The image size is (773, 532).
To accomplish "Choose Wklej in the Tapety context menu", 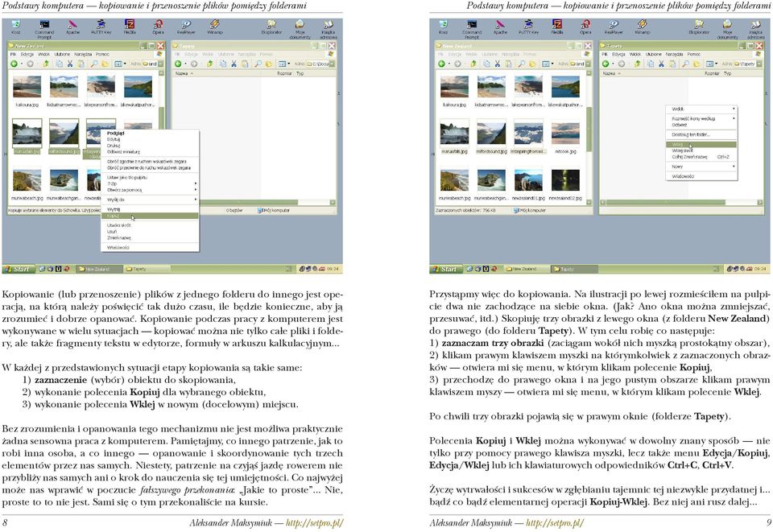I will pos(701,144).
